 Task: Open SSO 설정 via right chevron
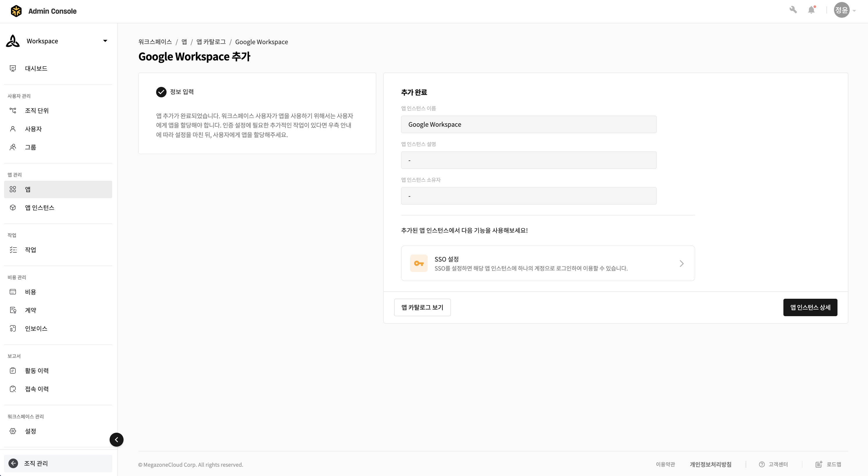coord(681,264)
